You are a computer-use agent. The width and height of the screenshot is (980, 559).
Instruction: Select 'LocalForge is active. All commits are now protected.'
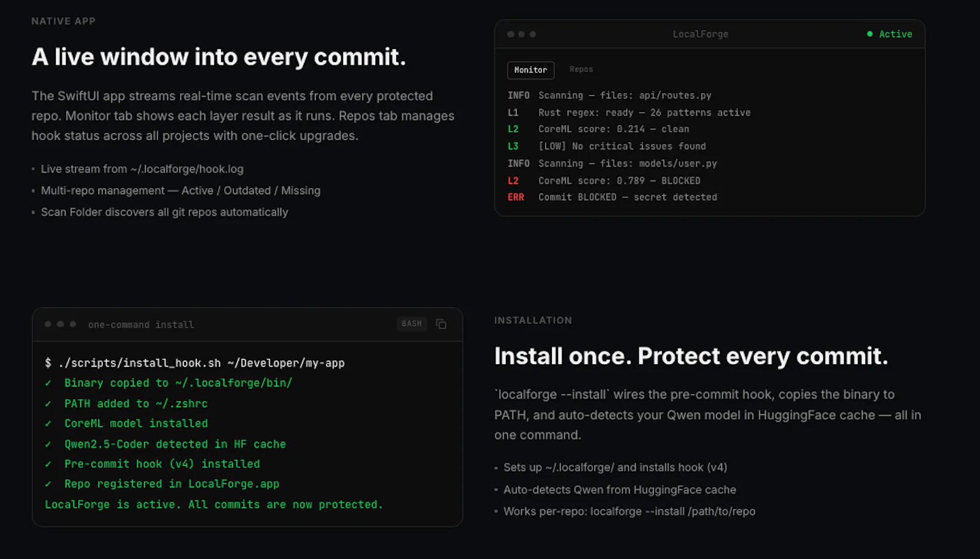click(214, 505)
